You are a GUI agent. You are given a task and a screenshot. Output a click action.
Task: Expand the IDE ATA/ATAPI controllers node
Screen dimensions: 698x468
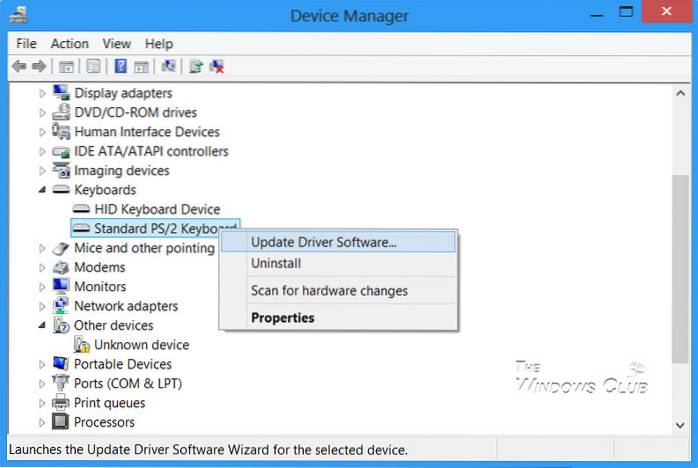coord(42,151)
